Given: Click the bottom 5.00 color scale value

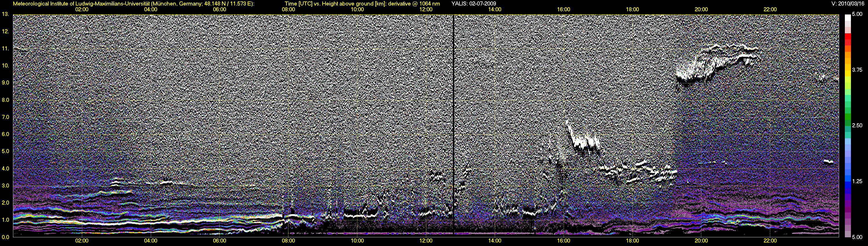Looking at the screenshot, I should point(857,237).
